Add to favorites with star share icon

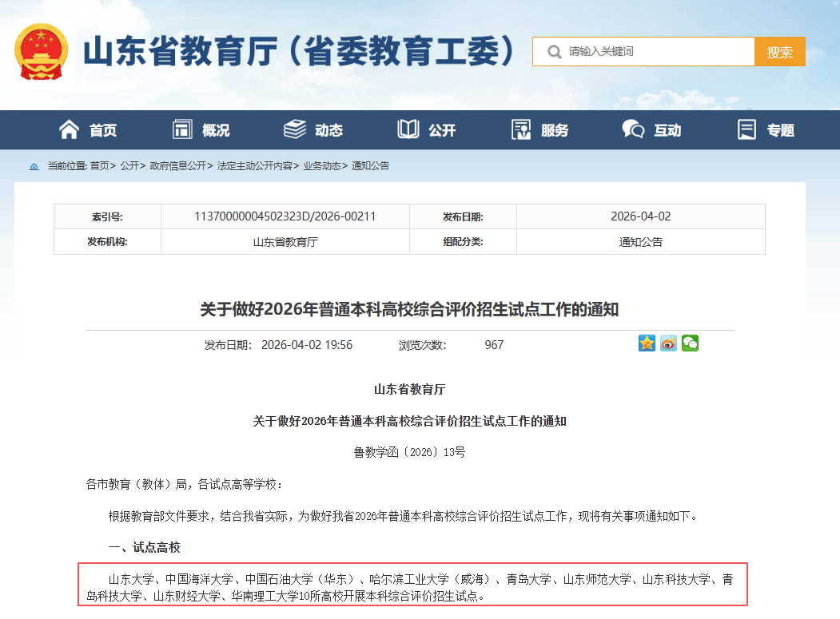[x=647, y=343]
